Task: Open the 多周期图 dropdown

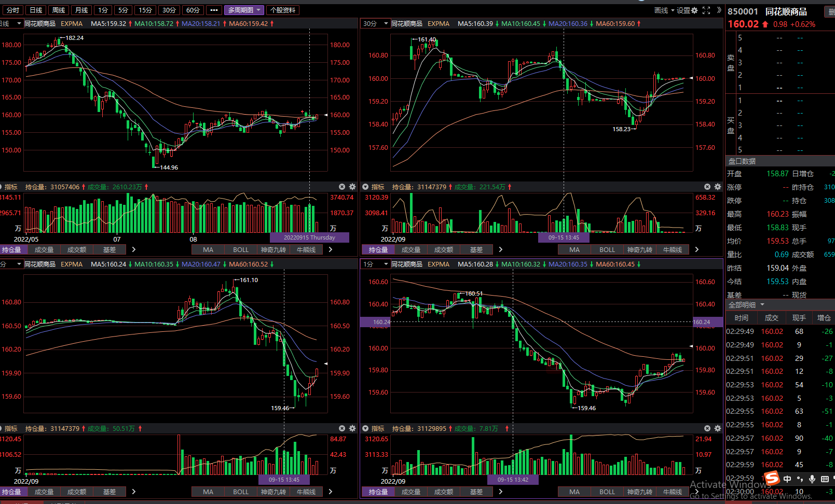Action: click(244, 10)
